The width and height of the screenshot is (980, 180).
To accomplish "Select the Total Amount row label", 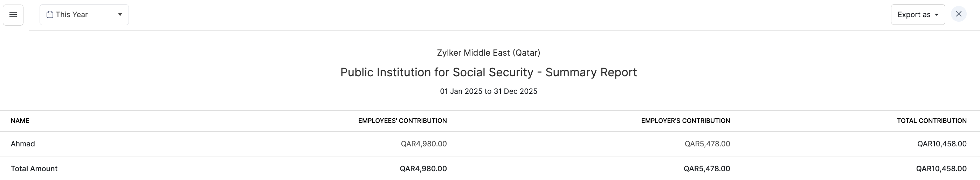I will click(34, 168).
